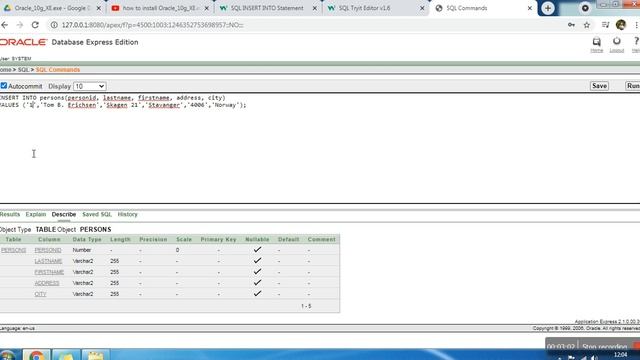640x360 pixels.
Task: Open the Display rows dropdown
Action: tap(89, 86)
